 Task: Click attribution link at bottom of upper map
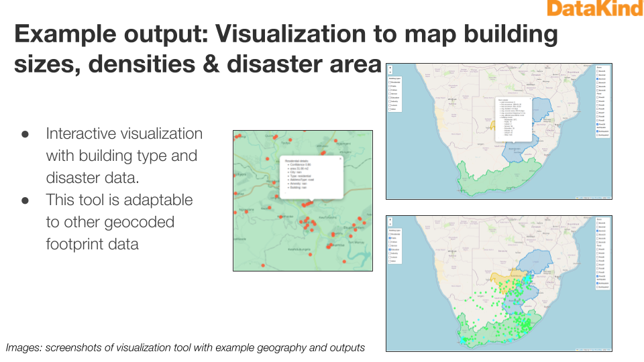[594, 197]
